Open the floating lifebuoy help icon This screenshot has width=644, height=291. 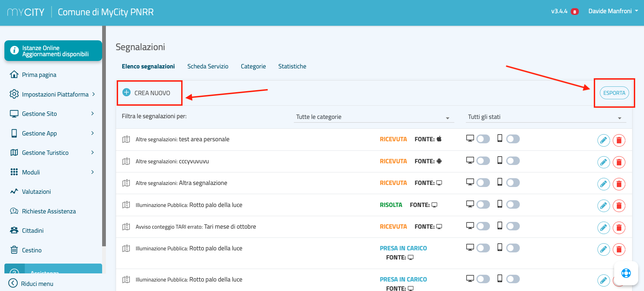click(x=626, y=273)
